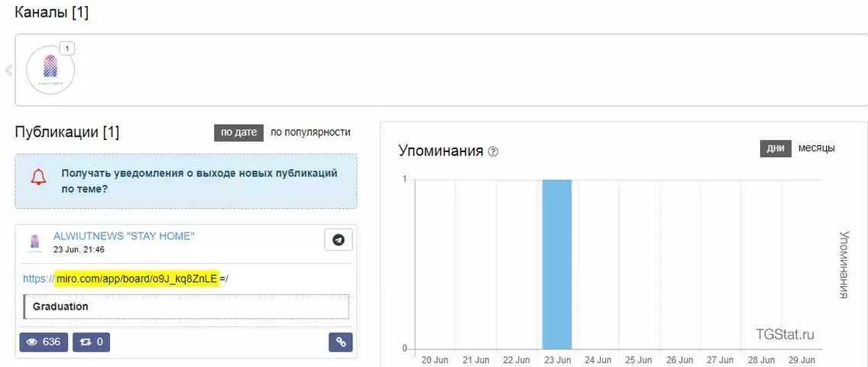Click the 29 Jun axis label
The image size is (868, 367).
coord(802,360)
